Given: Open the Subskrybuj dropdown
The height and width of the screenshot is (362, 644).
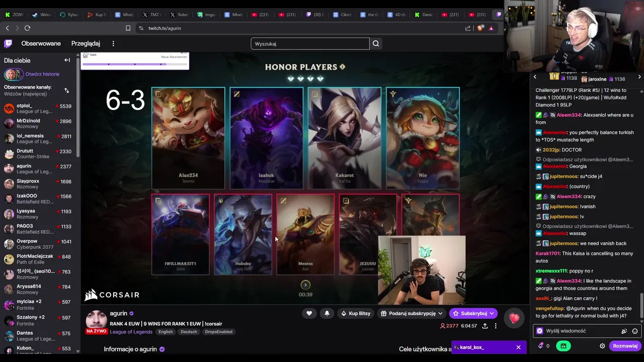Looking at the screenshot, I should 473,313.
